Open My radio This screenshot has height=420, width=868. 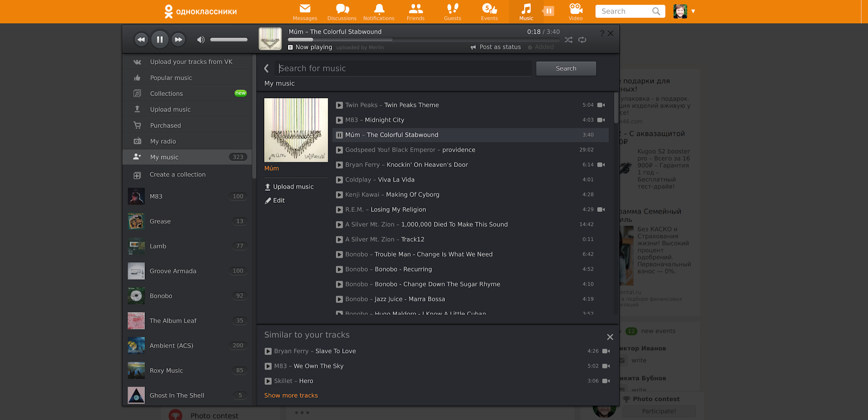(188, 141)
